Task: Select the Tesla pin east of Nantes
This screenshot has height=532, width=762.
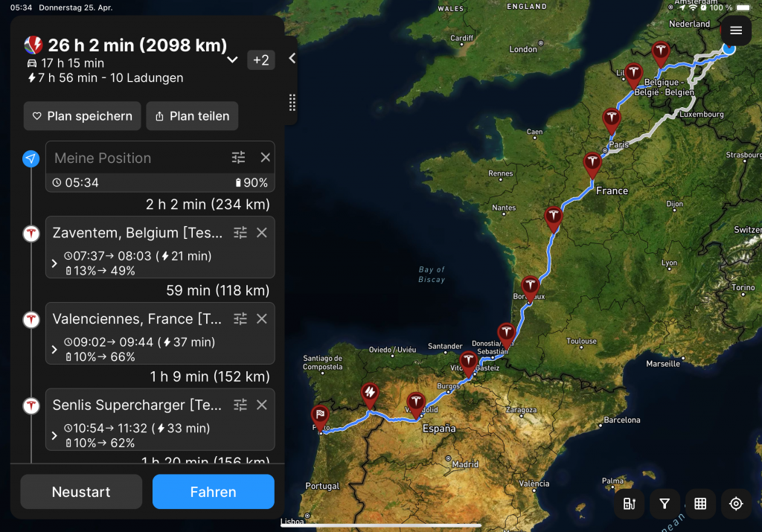Action: 554,218
